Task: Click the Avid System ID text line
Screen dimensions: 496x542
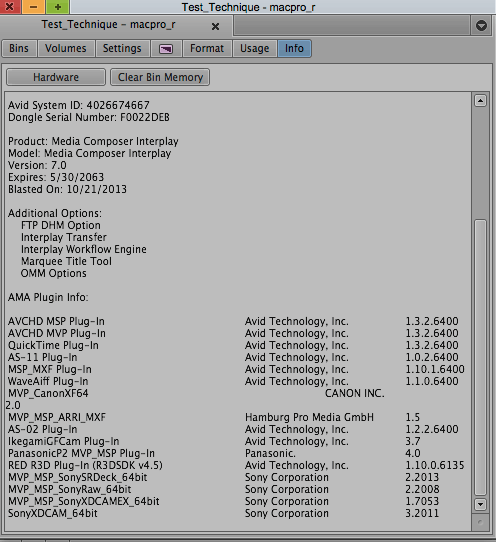Action: pyautogui.click(x=79, y=105)
